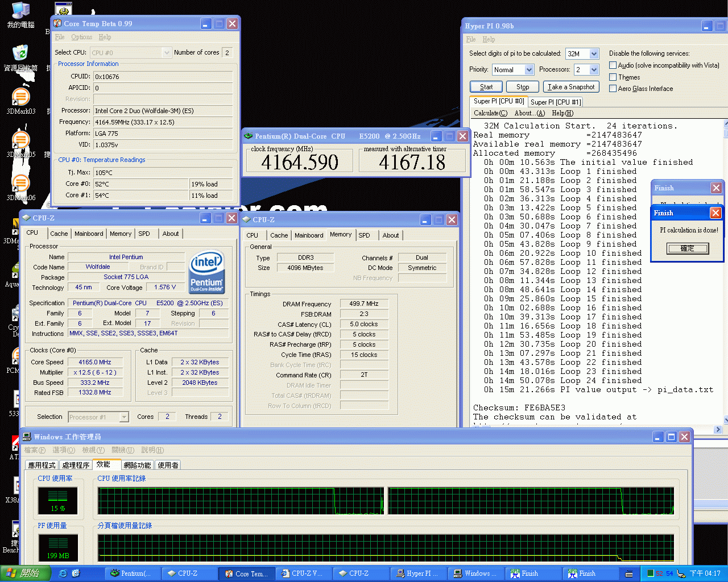Open the Select CPU dropdown in Core Temp
Screen dimensions: 728x582
pyautogui.click(x=167, y=52)
